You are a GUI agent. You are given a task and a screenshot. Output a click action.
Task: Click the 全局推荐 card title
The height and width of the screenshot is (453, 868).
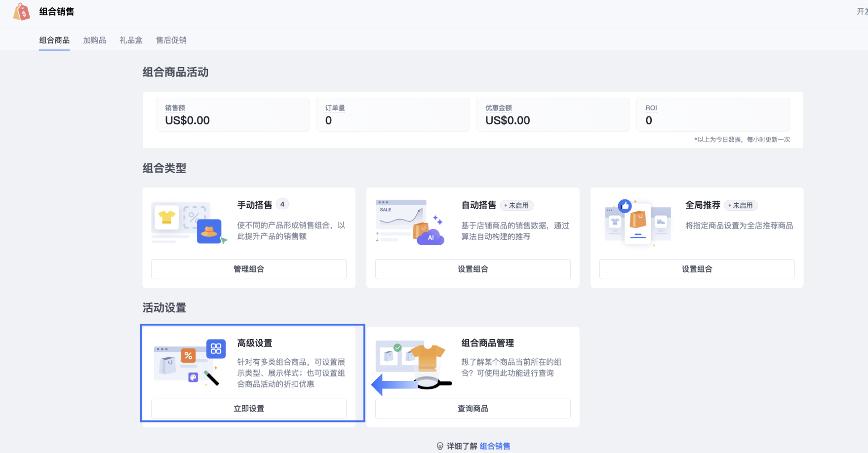click(703, 205)
